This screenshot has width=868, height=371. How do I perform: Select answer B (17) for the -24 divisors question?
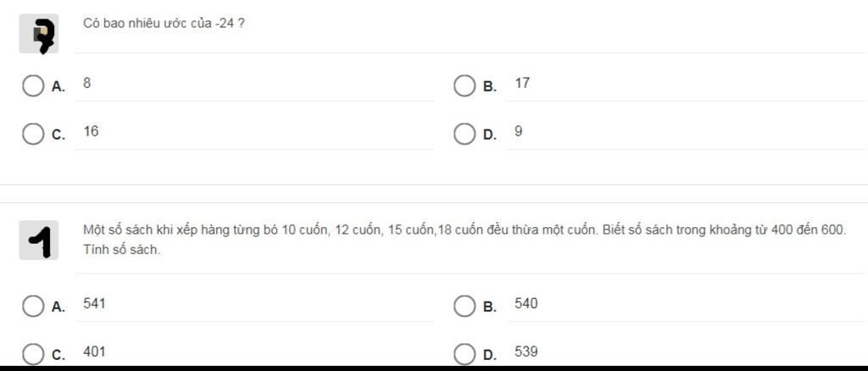[x=464, y=86]
